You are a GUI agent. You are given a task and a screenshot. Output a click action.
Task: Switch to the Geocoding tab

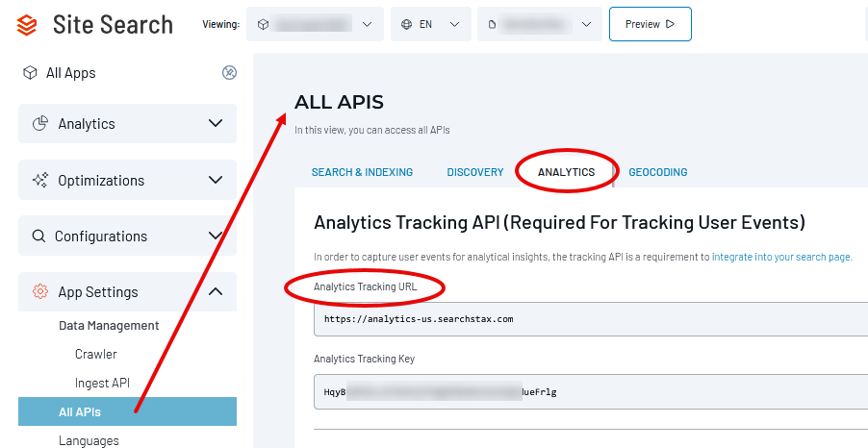(657, 172)
